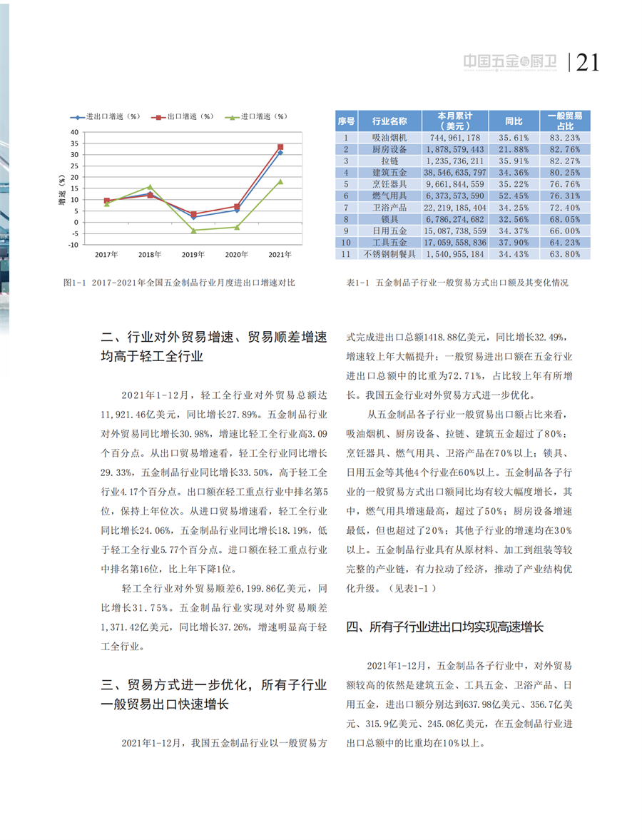
Task: Click the 本月累计(美元) column header
Action: coord(455,121)
